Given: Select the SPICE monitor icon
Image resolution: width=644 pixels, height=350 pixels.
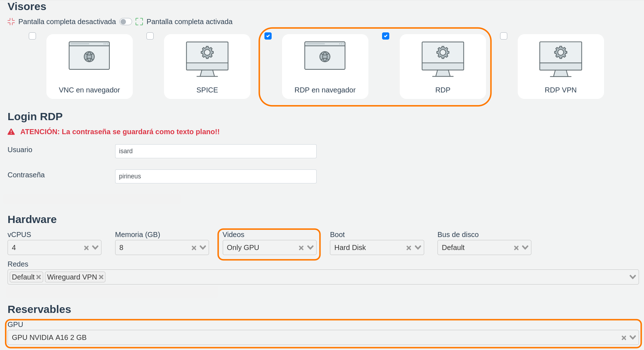Looking at the screenshot, I should pos(207,59).
